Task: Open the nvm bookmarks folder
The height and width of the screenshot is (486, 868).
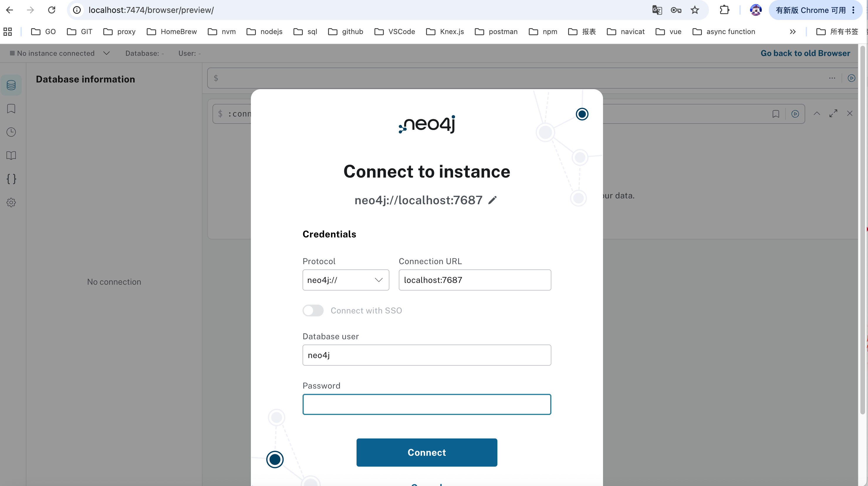Action: pyautogui.click(x=222, y=32)
